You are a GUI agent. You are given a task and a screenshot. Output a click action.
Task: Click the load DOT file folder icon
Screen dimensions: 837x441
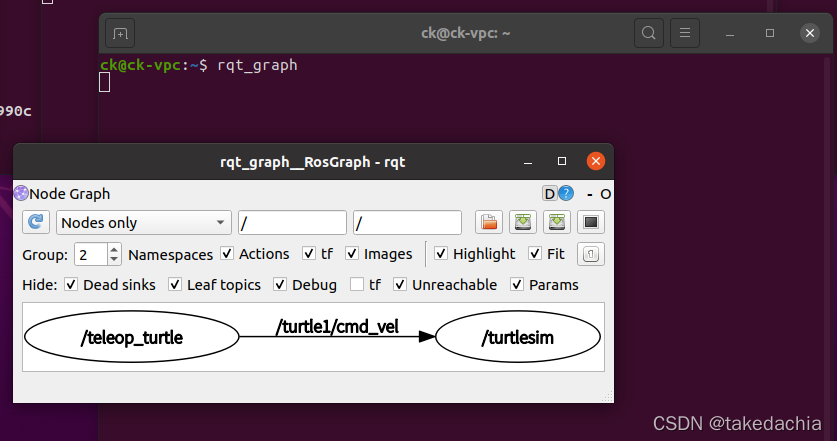487,222
